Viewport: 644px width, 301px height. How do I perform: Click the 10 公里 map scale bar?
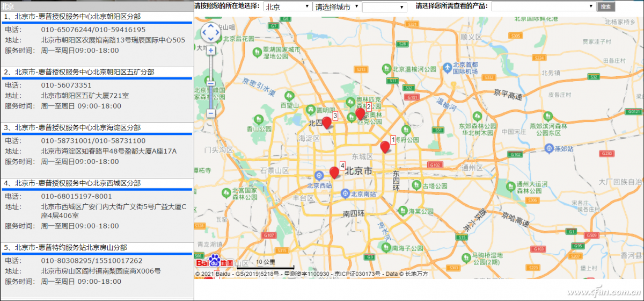[266, 264]
